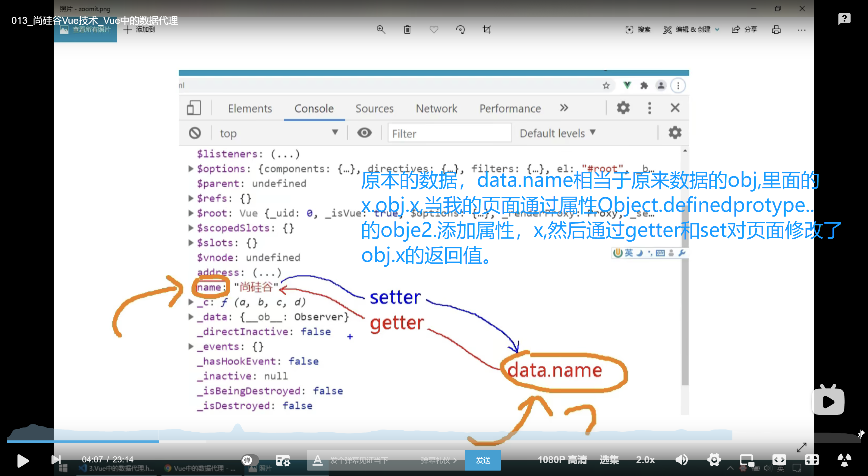Screen dimensions: 868x476
Task: Open DevTools customize three-dot menu
Action: point(650,108)
